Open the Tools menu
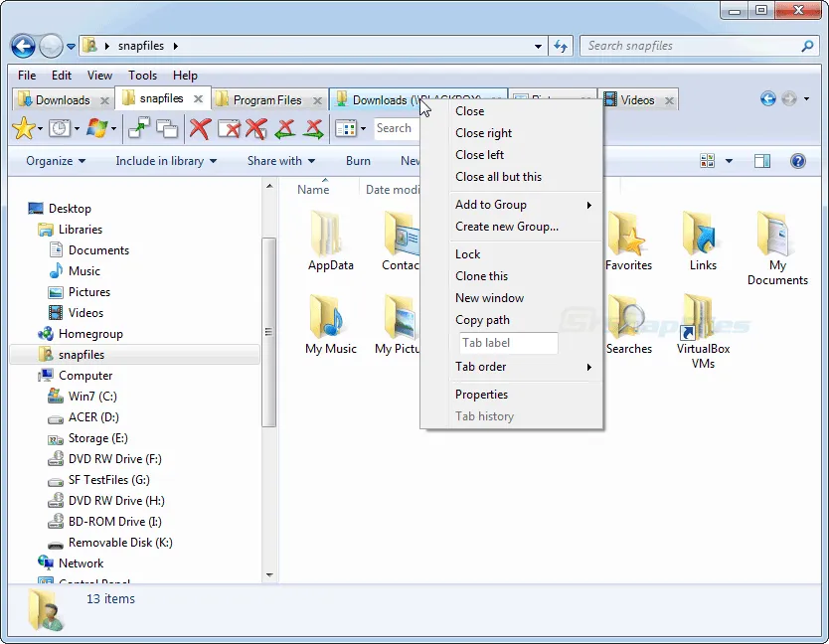This screenshot has width=829, height=644. tap(142, 76)
